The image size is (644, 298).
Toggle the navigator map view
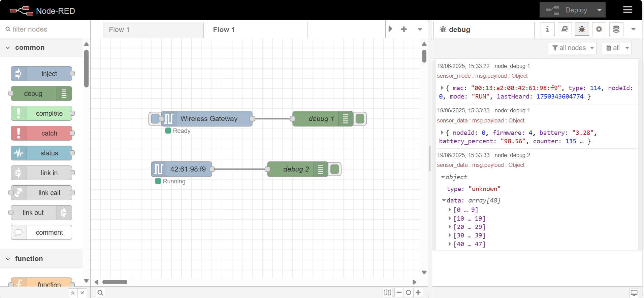[x=387, y=293]
